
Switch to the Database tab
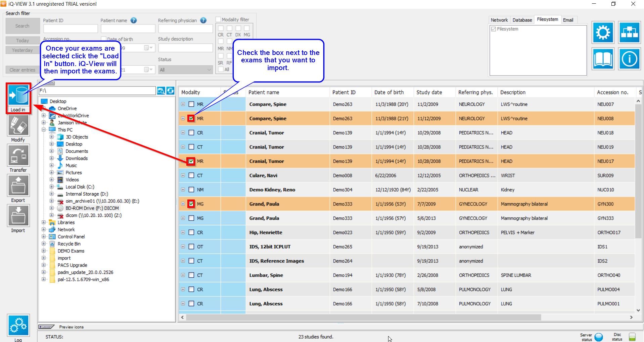522,20
